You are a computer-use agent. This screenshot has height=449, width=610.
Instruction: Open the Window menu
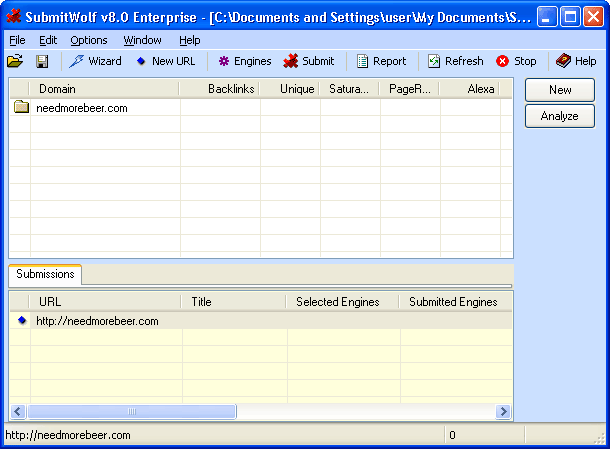point(142,40)
